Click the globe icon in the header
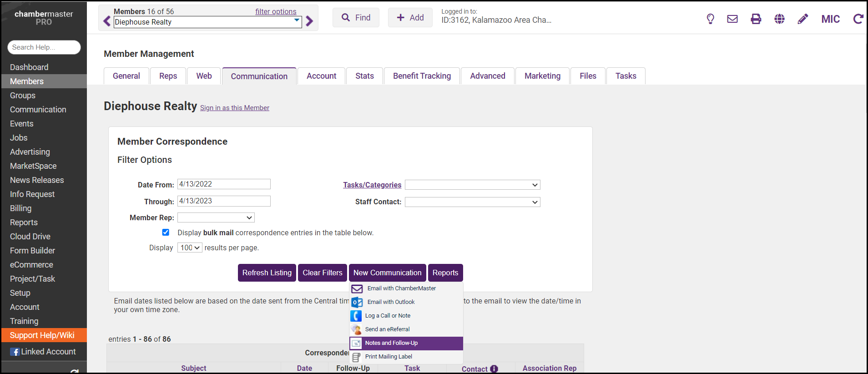The height and width of the screenshot is (374, 868). [779, 19]
